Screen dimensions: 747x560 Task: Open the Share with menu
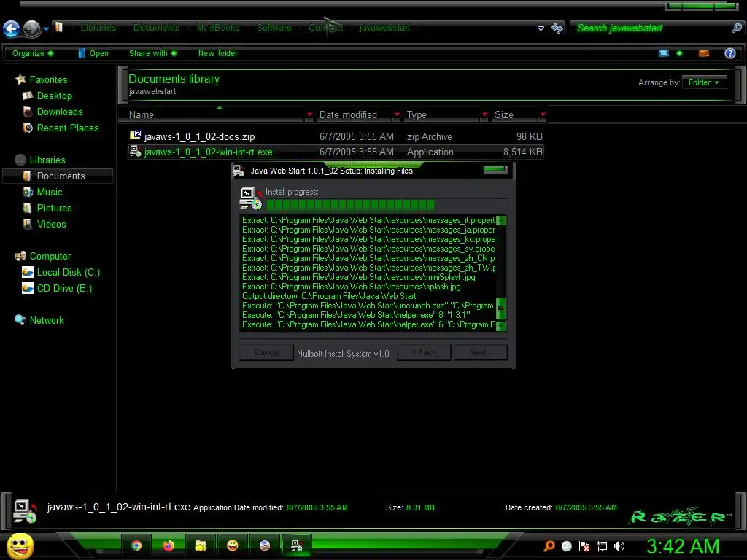(152, 53)
